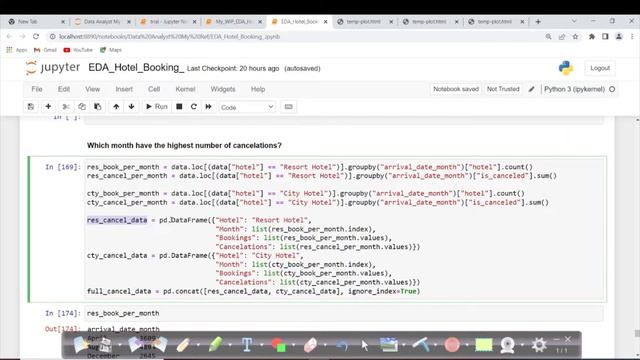Open the annotation bar settings gear
The height and width of the screenshot is (360, 640).
pos(539,344)
